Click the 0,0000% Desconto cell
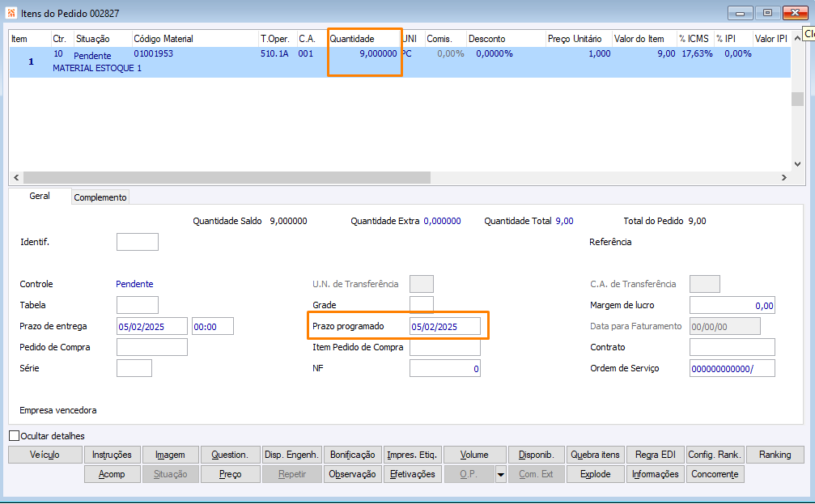Screen dimensions: 815x504 point(495,53)
